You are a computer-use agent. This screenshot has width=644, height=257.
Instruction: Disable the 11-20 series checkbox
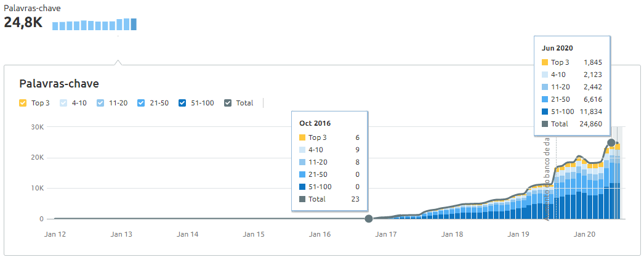click(x=100, y=103)
